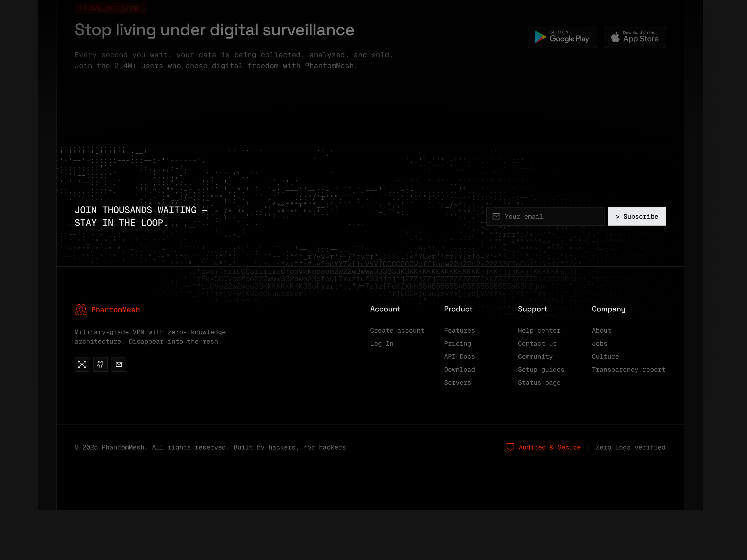Image resolution: width=747 pixels, height=560 pixels.
Task: Click Download under Product
Action: coord(459,369)
